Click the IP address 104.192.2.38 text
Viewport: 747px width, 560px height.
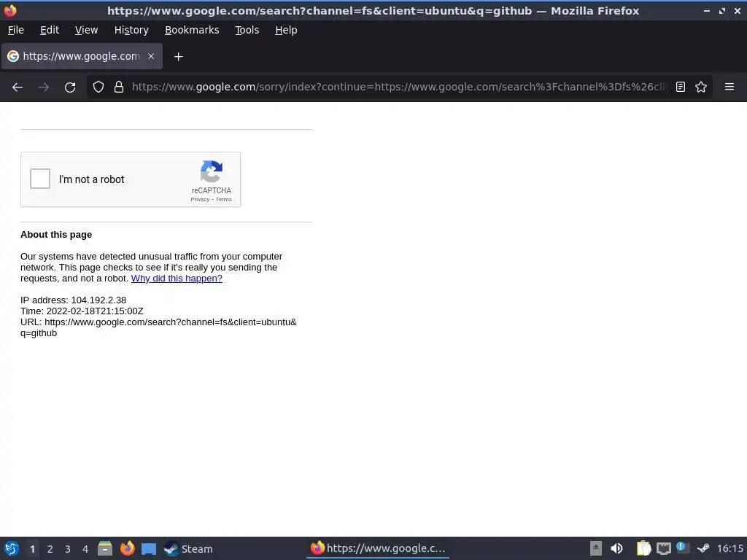click(74, 300)
